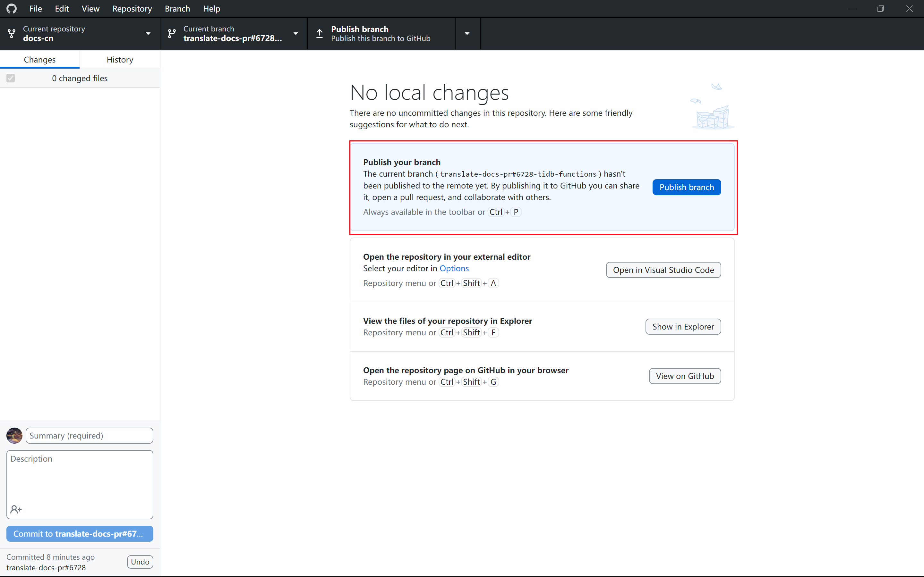Click the restore window icon in title bar
Screen dimensions: 924x577
pyautogui.click(x=880, y=8)
